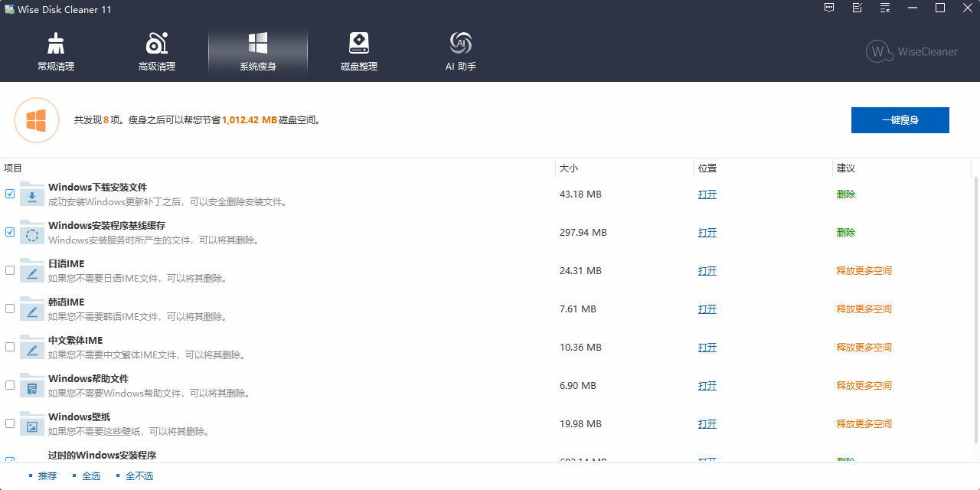Open location of Windows帮助文件
The height and width of the screenshot is (490, 980).
point(707,386)
